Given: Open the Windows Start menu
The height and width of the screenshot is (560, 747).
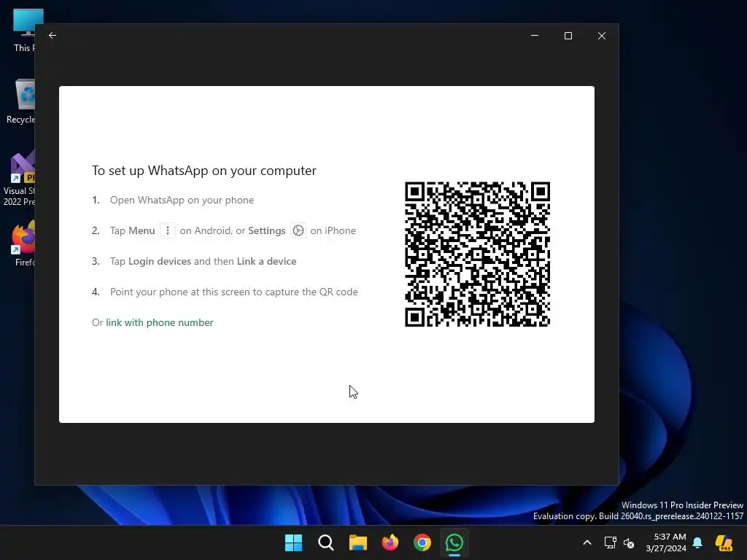Looking at the screenshot, I should pos(293,542).
